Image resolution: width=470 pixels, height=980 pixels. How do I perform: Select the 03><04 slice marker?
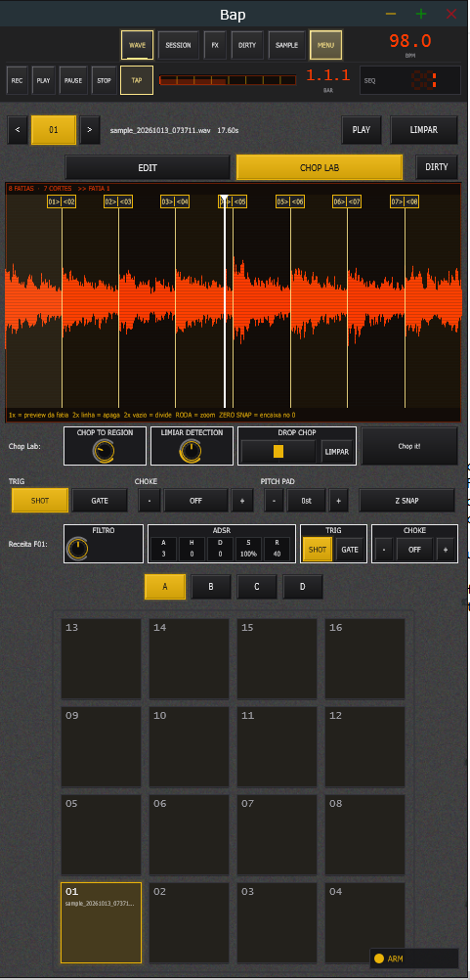pos(175,201)
